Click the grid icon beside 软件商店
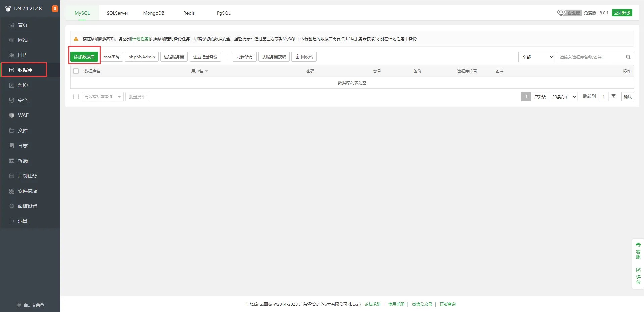 12,191
